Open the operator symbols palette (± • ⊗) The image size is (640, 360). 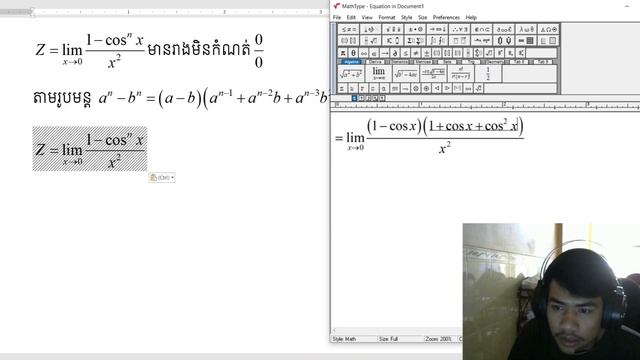pos(415,29)
